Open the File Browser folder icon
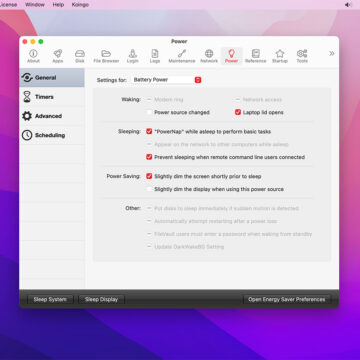Image resolution: width=360 pixels, height=360 pixels. (106, 56)
